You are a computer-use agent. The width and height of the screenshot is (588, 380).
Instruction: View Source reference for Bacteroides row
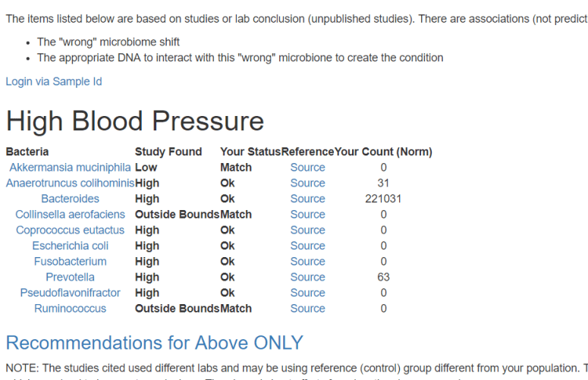pyautogui.click(x=307, y=199)
